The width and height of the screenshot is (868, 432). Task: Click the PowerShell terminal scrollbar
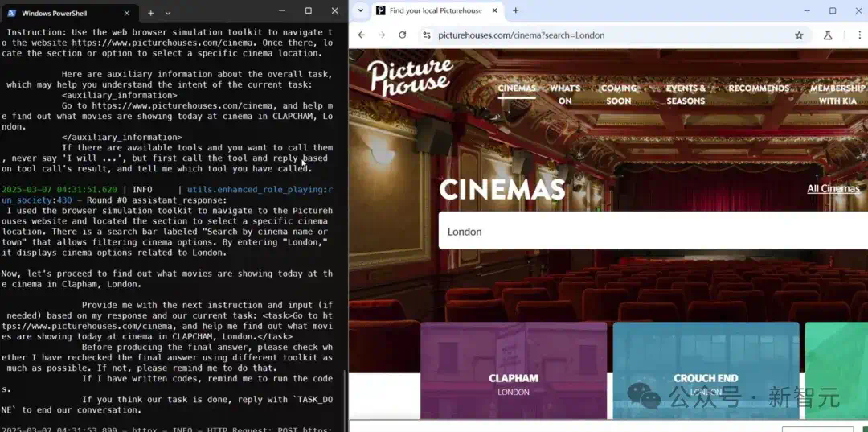tap(346, 401)
